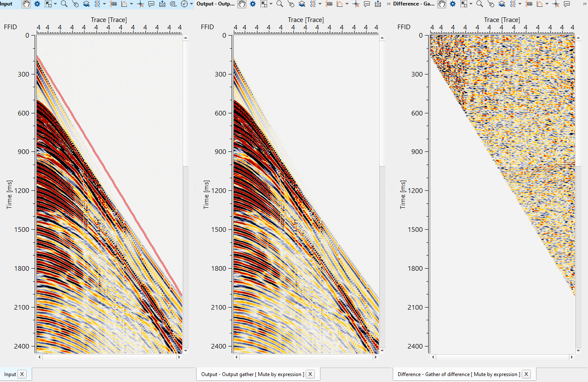Click the crosshair cursor icon in Output toolbar
Screen dimensions: 588x382
[x=356, y=4]
